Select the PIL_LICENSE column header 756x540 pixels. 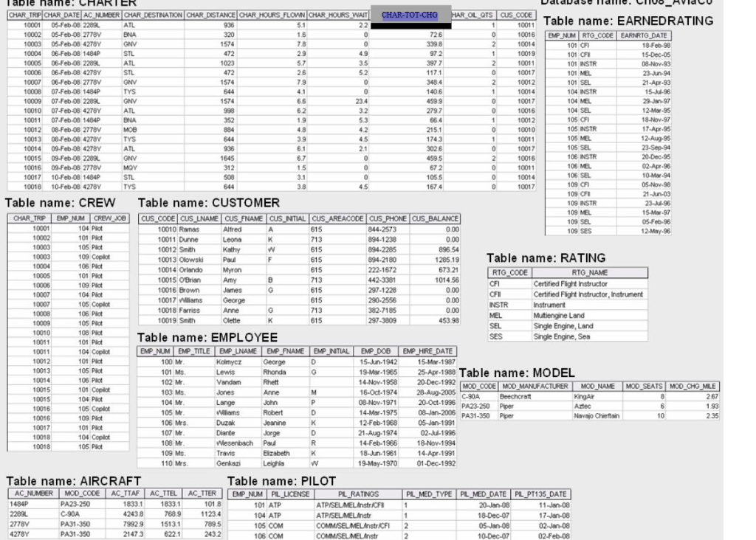tap(289, 494)
